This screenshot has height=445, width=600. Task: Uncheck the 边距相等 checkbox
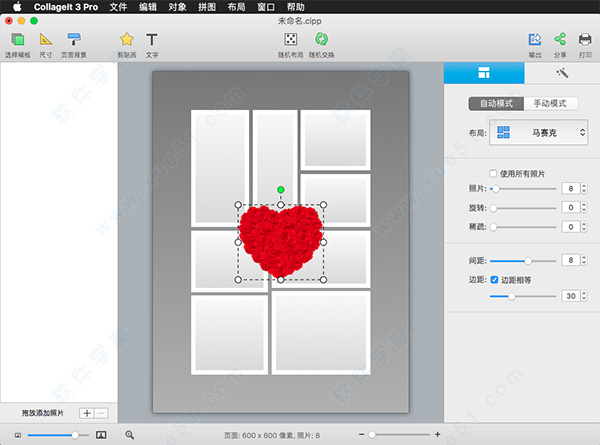[x=494, y=280]
